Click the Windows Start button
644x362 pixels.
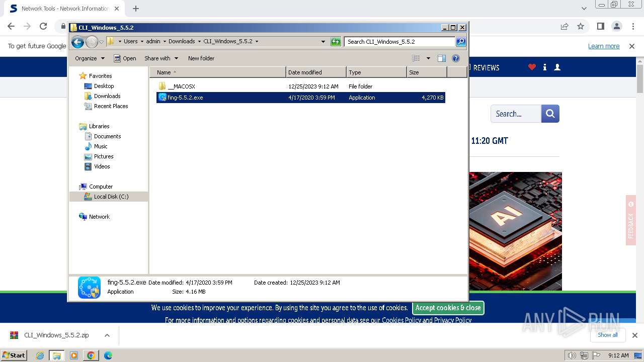14,355
